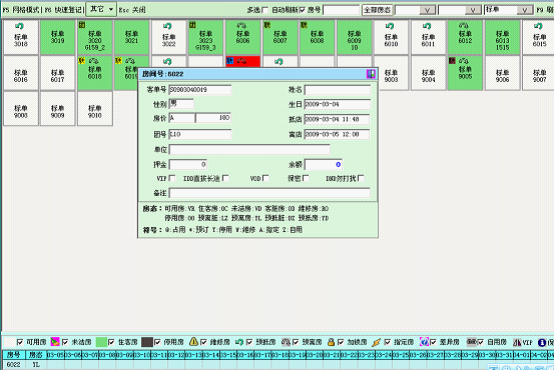Screen dimensions: 554x370
Task: Click the 维修房 warning triangle icon
Action: 193,341
